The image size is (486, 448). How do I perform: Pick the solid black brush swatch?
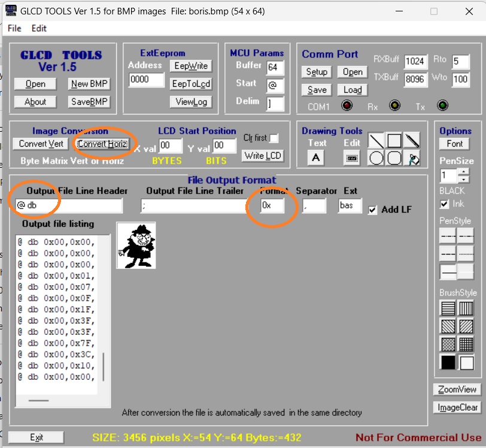(x=448, y=362)
